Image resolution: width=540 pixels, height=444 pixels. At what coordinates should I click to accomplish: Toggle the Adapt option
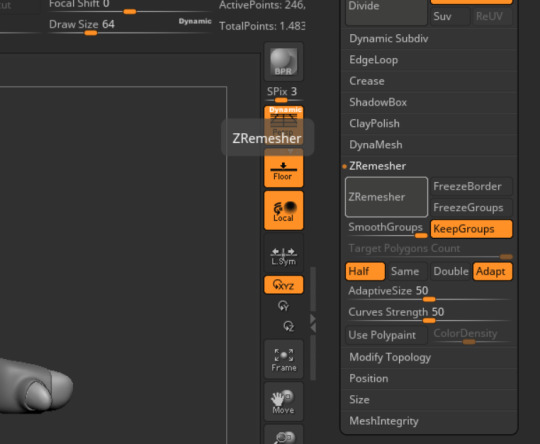(x=492, y=271)
